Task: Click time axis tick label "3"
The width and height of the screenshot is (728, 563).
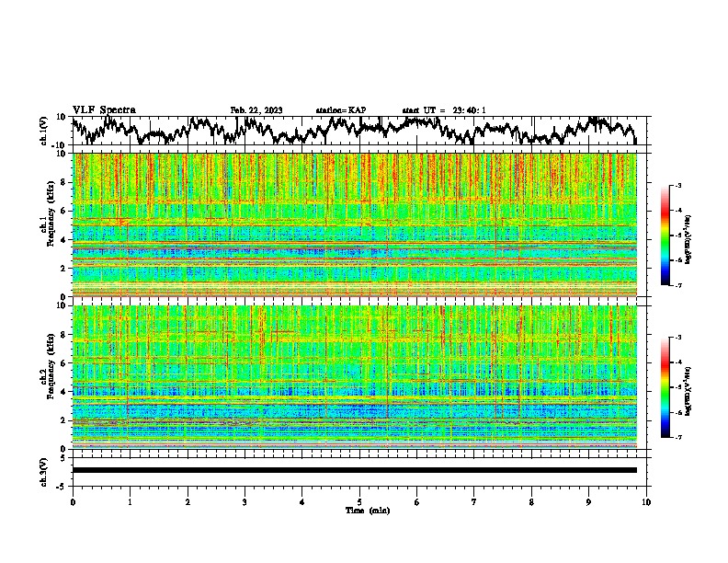Action: pyautogui.click(x=245, y=502)
